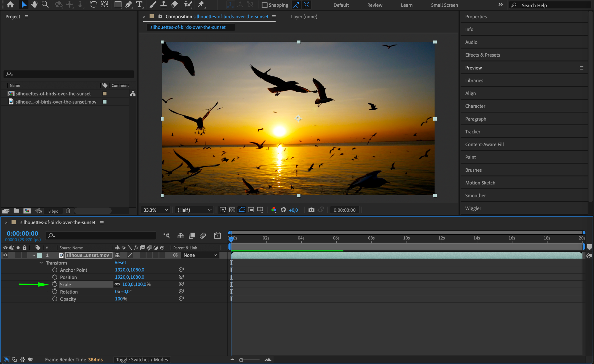Viewport: 594px width, 364px height.
Task: Toggle the transparency grid icon
Action: pos(232,210)
